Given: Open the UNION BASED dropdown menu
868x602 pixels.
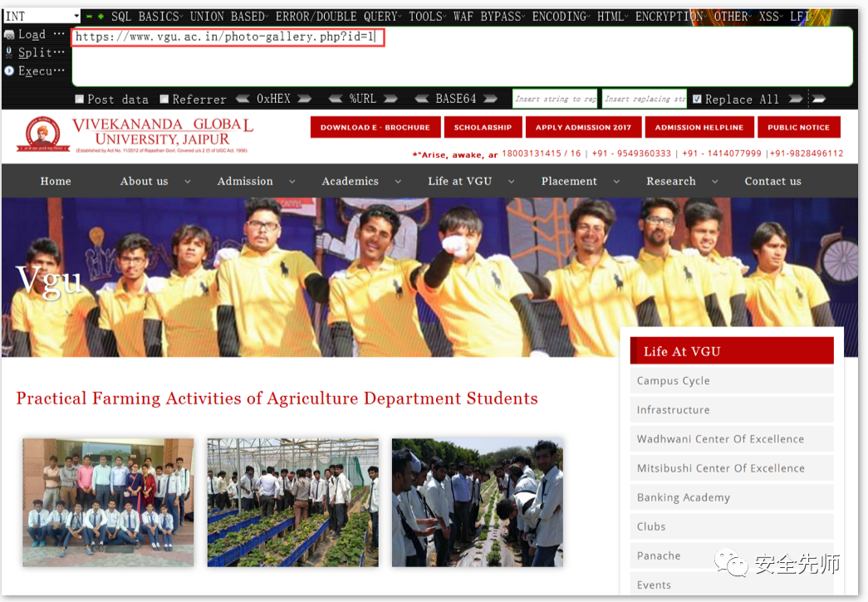Looking at the screenshot, I should pos(228,17).
